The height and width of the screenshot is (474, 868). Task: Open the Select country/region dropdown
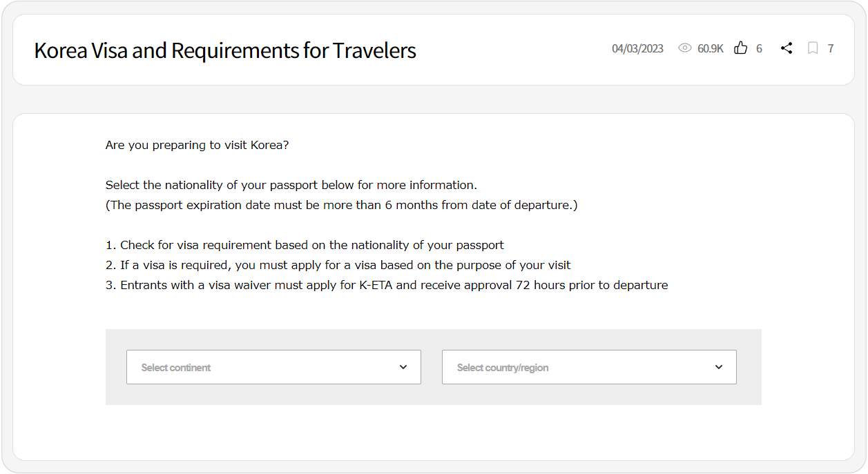(589, 367)
